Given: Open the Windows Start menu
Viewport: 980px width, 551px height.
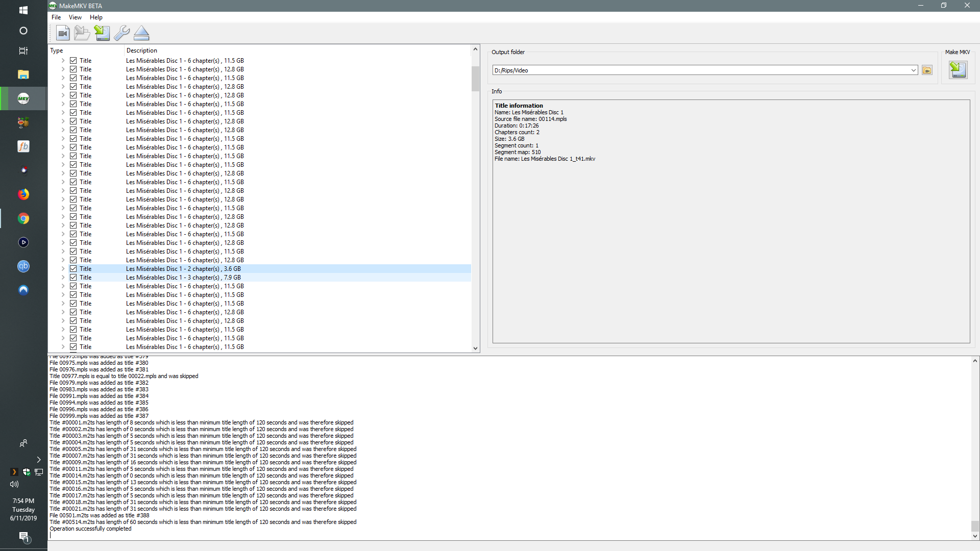Looking at the screenshot, I should pos(23,10).
